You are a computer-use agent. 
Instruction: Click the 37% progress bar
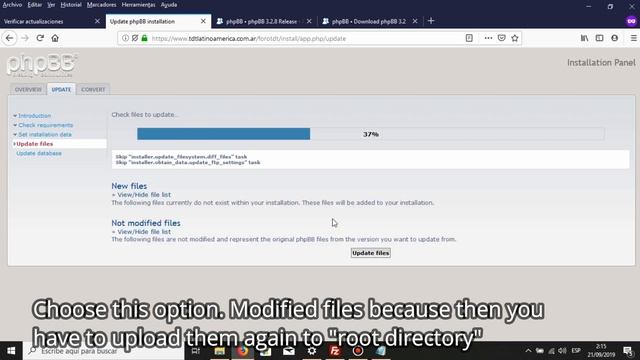(x=371, y=134)
